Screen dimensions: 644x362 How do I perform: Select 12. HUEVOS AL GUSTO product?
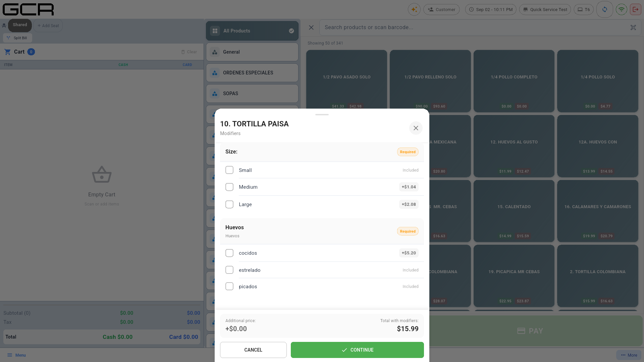514,146
